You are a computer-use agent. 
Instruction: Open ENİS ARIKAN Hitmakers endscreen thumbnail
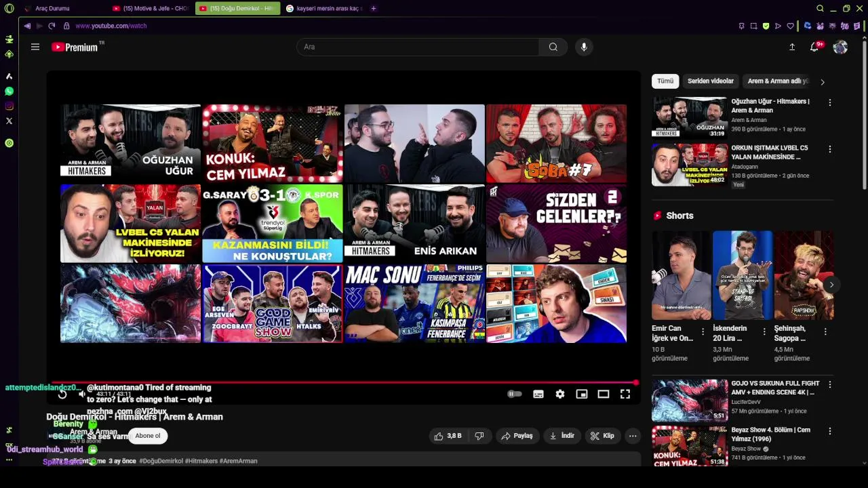click(x=414, y=224)
